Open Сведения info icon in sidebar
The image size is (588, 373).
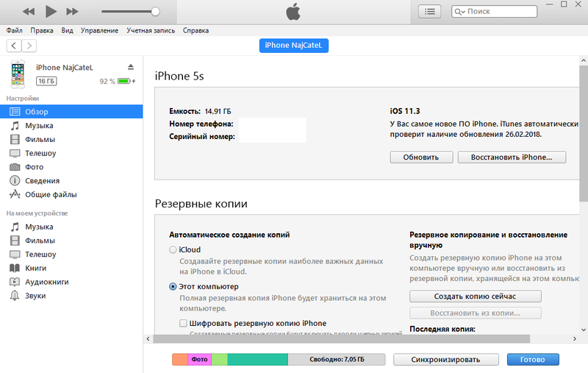click(x=15, y=180)
